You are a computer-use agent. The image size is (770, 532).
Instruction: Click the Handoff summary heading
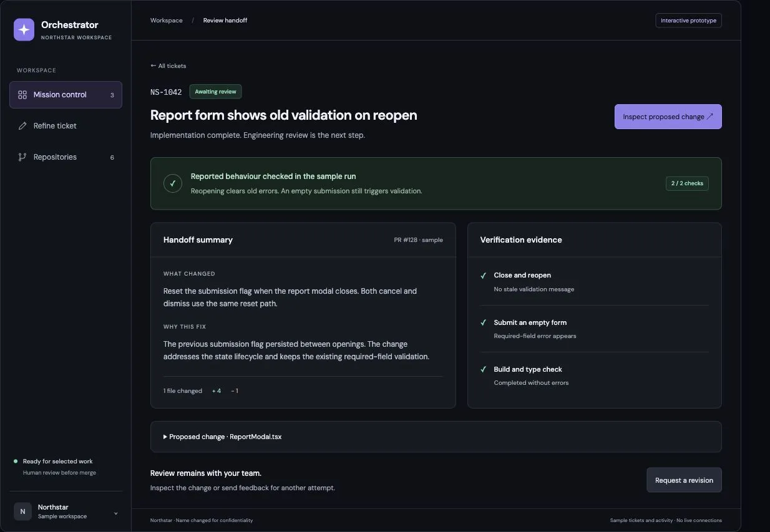point(198,240)
